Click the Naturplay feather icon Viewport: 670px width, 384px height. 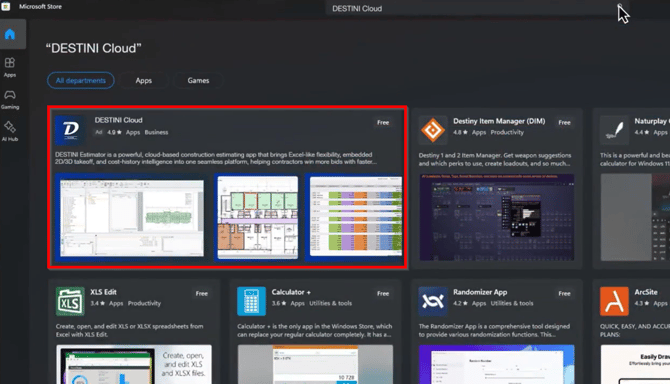[614, 129]
